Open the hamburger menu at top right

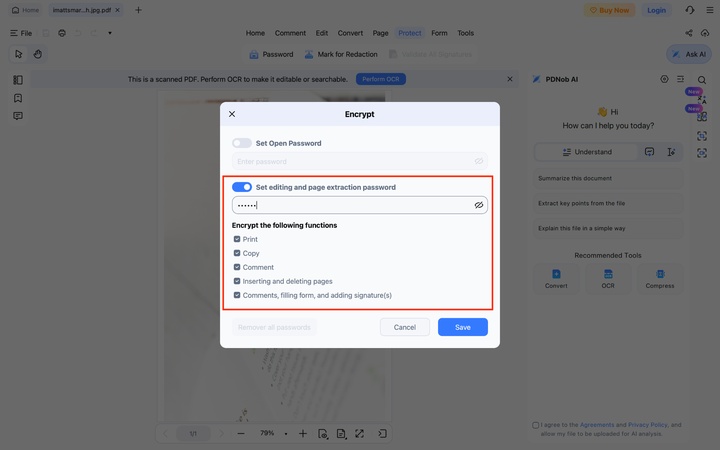pos(710,10)
